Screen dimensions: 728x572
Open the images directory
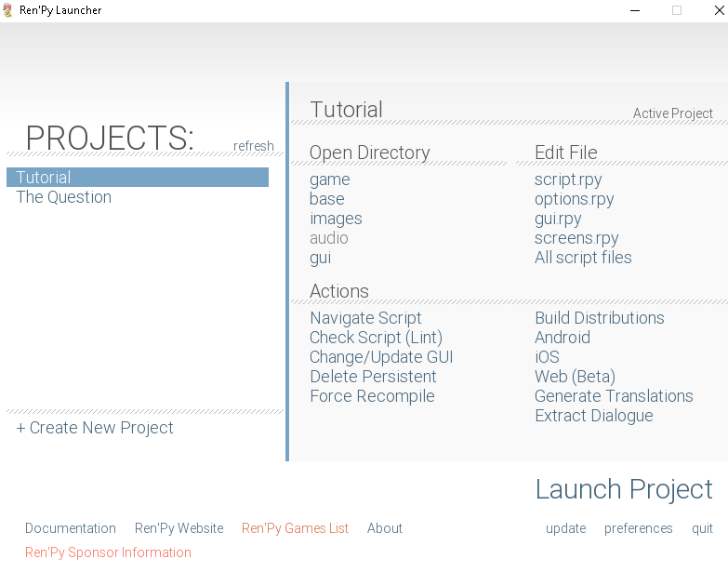click(x=336, y=219)
